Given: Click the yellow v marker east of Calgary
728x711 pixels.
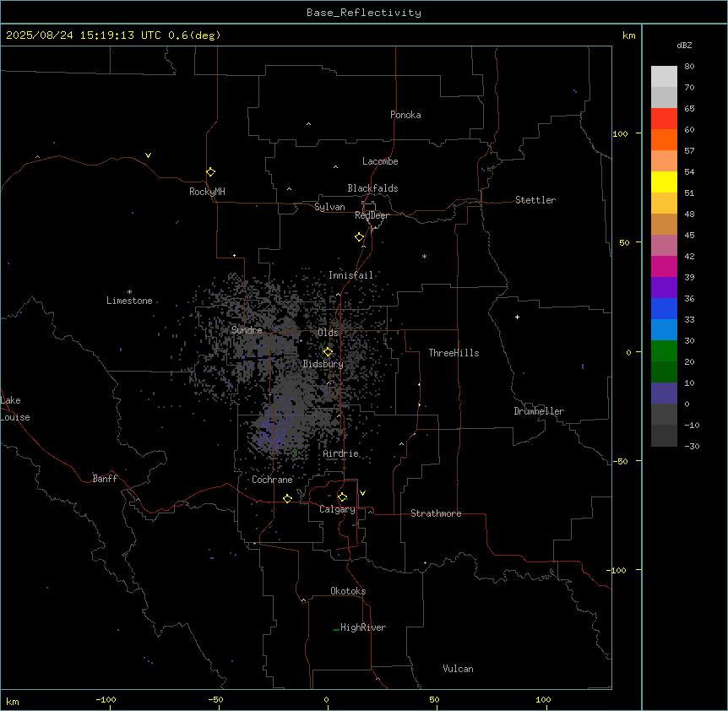Looking at the screenshot, I should click(x=362, y=493).
